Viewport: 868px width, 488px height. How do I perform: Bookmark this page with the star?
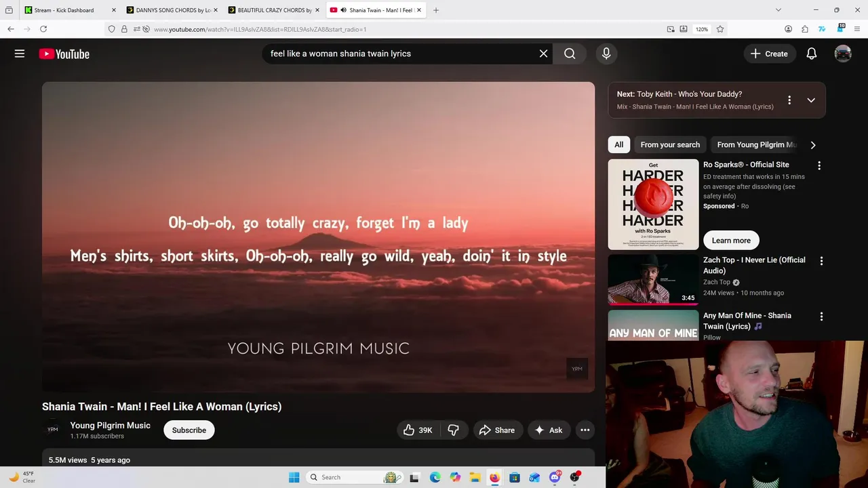point(720,29)
